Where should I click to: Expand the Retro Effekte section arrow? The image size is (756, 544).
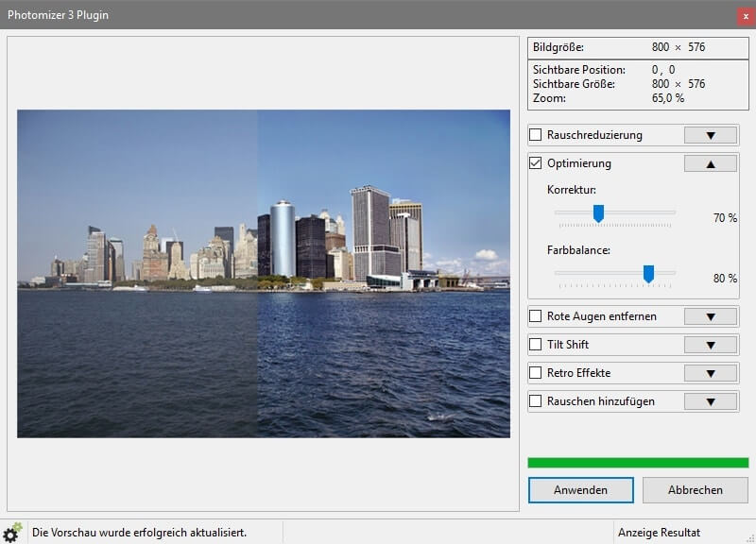[x=711, y=373]
